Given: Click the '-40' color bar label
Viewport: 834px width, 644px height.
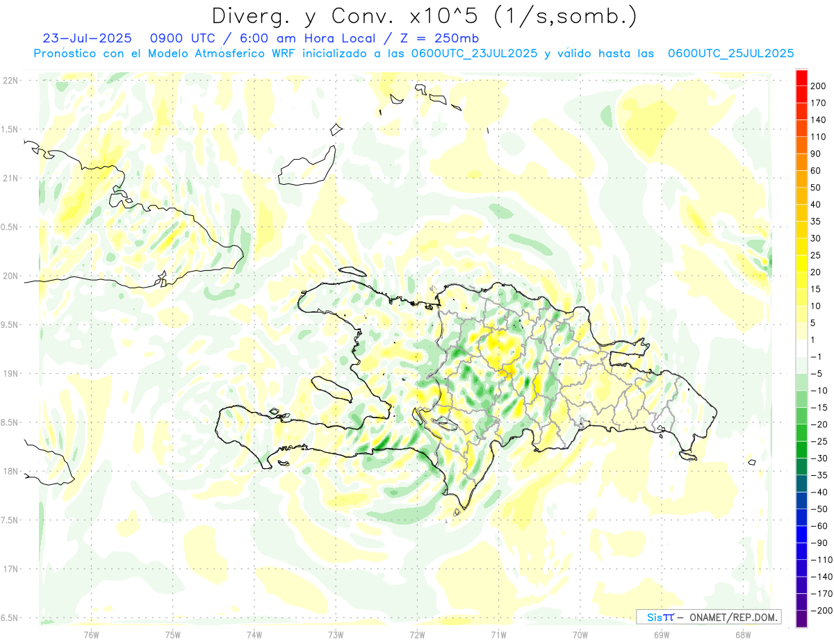Looking at the screenshot, I should (x=819, y=493).
